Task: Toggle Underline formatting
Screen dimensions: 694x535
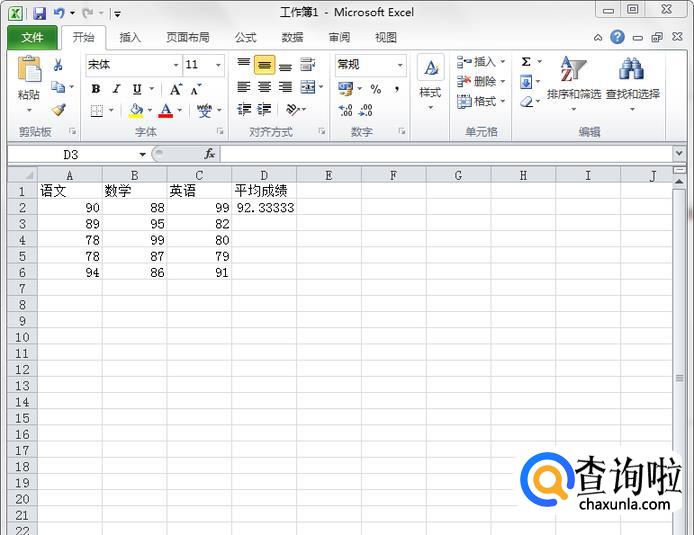Action: click(x=137, y=89)
